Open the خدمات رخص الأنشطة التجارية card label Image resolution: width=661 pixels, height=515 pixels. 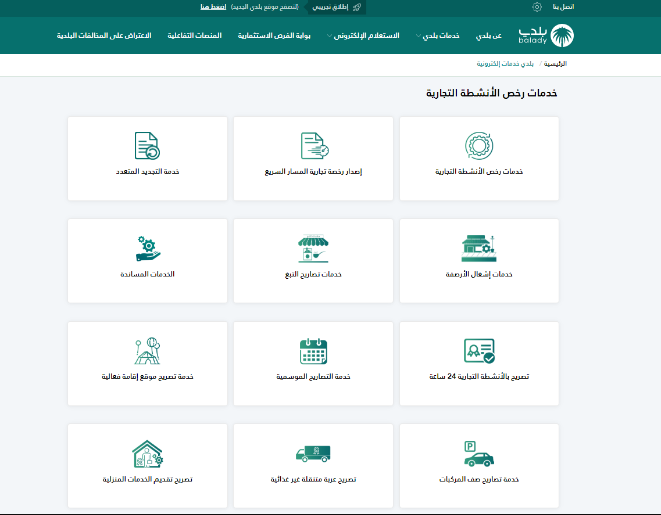tap(479, 172)
